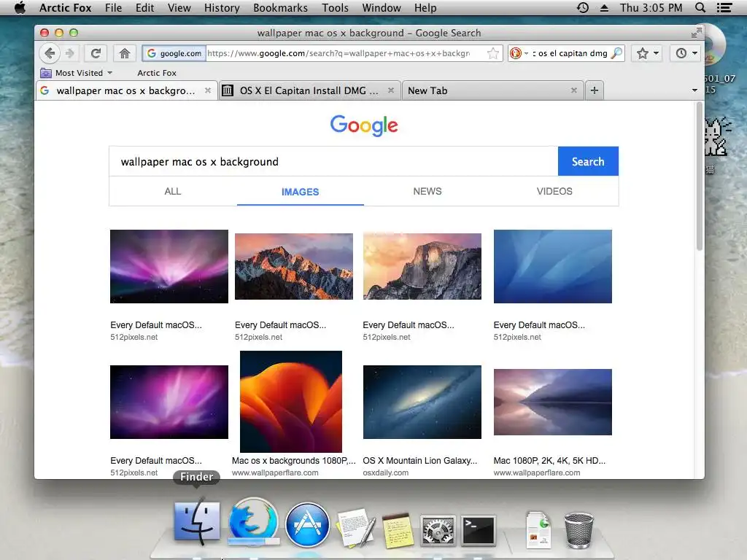Open the Mountain Lion galaxy wallpaper thumbnail
Viewport: 747px width, 560px height.
click(422, 402)
